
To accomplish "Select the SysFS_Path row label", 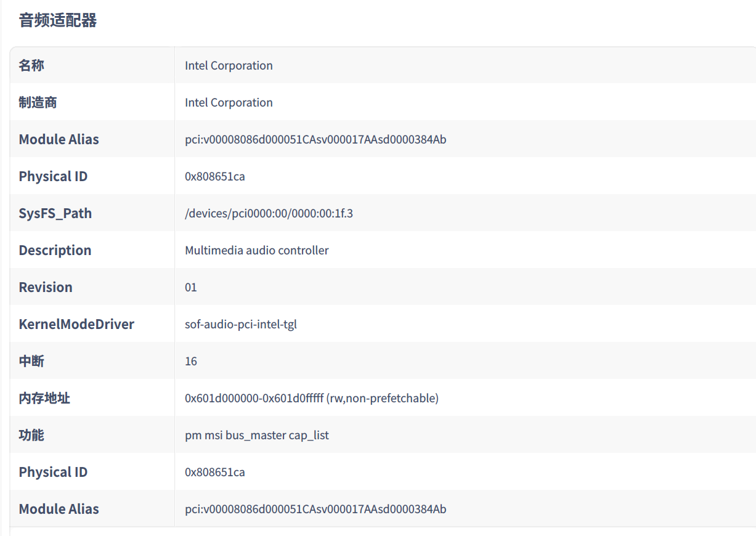I will pos(55,213).
